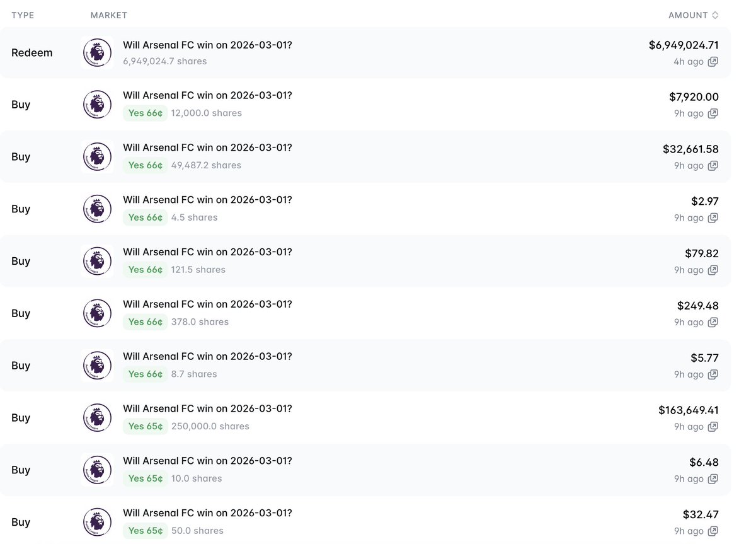
Task: Click Premier League logo in 50.0 shares row
Action: click(x=97, y=522)
